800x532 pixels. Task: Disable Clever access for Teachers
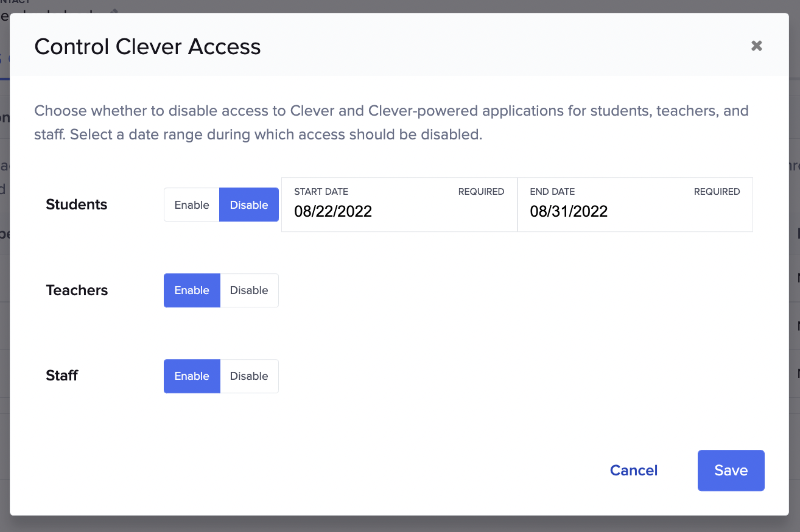(x=249, y=290)
